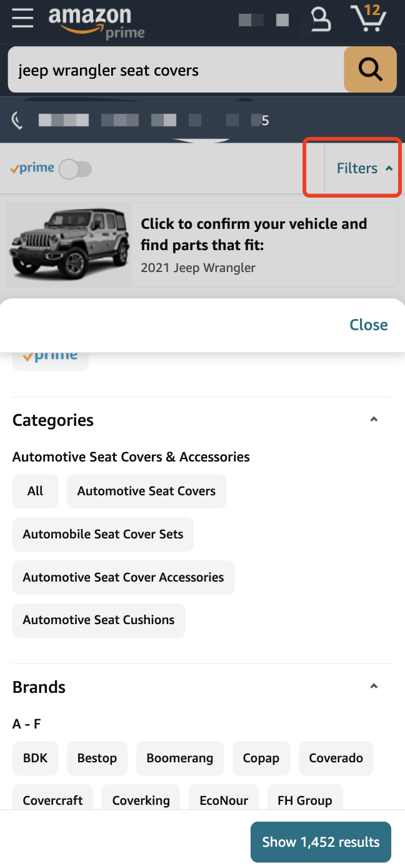Go to the Amazon Prime logo home
Viewport: 405px width, 868px height.
pyautogui.click(x=96, y=23)
